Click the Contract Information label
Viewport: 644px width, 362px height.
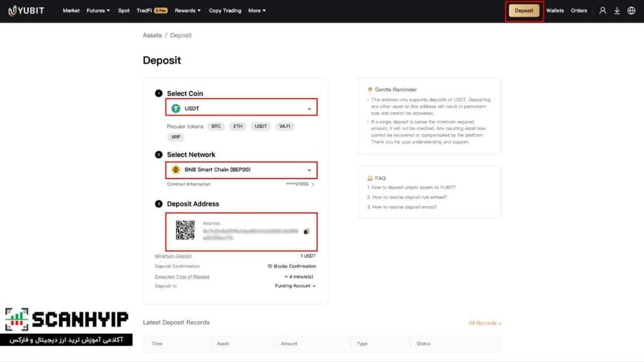[x=189, y=184]
